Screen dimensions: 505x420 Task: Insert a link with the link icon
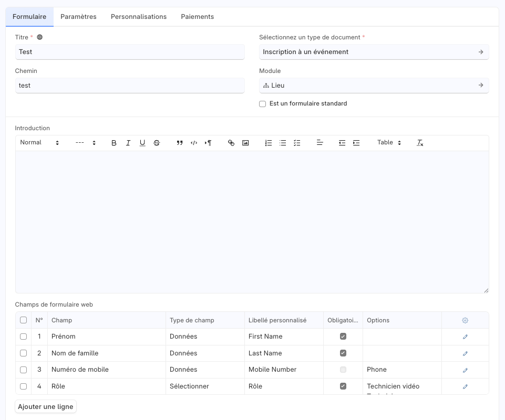click(x=231, y=143)
